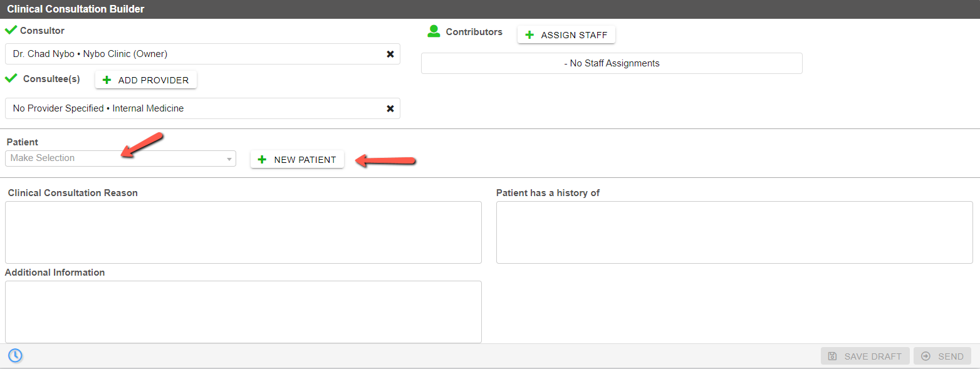Image resolution: width=980 pixels, height=369 pixels.
Task: Click the ASSIGN STAFF button label
Action: coord(574,35)
